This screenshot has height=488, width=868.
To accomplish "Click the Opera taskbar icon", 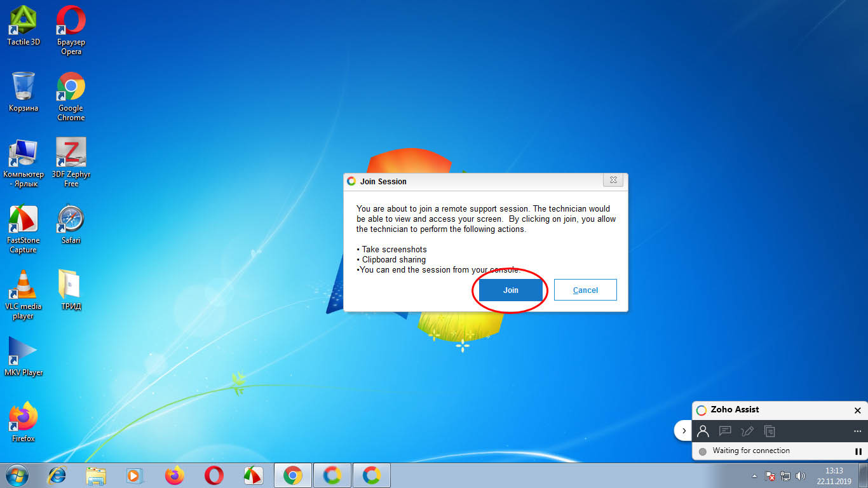I will coord(214,475).
